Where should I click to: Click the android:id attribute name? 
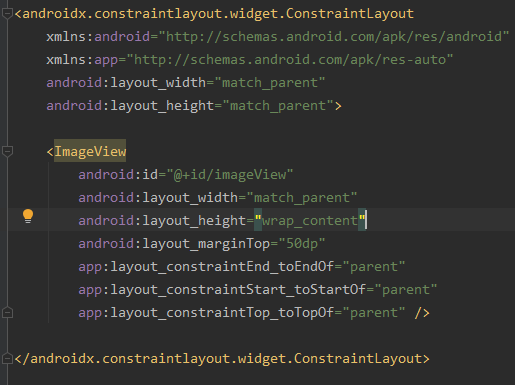(x=118, y=174)
